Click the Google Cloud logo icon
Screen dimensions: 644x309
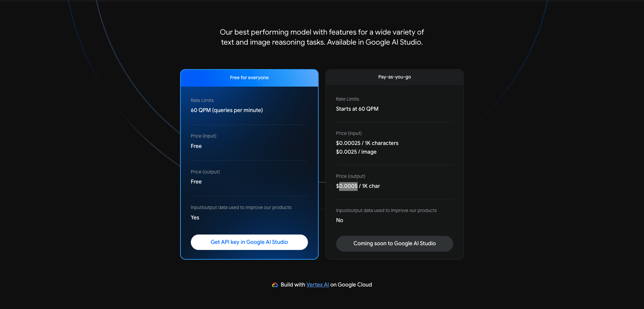275,285
